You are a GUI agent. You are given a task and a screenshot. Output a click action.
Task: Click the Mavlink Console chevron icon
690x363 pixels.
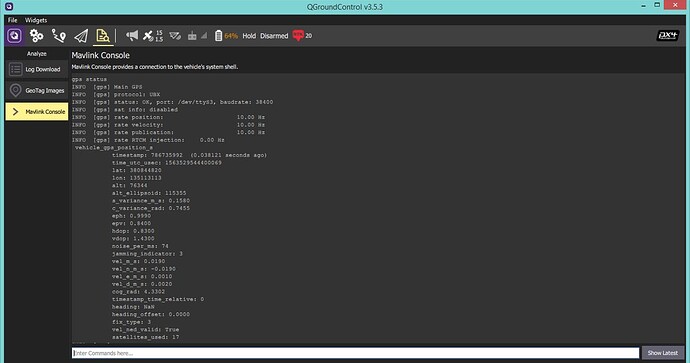point(15,112)
